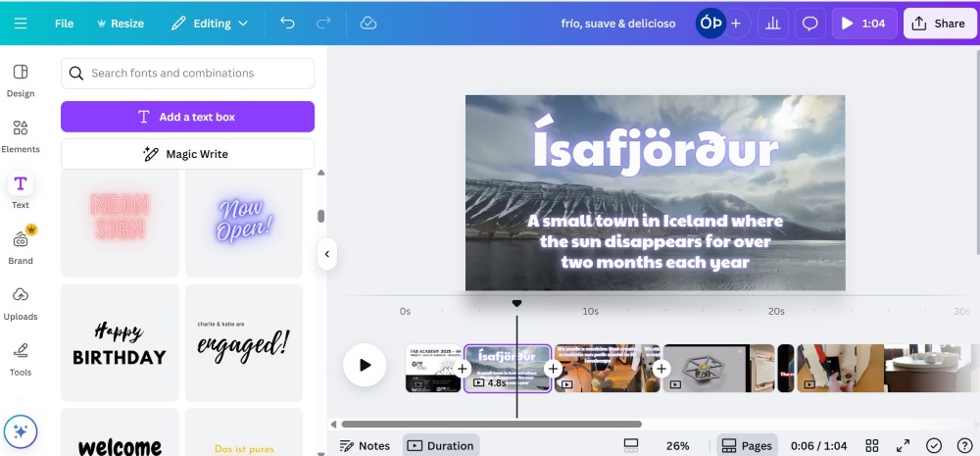Select the Ísafjörður 4.8s page thumbnail

[x=508, y=369]
